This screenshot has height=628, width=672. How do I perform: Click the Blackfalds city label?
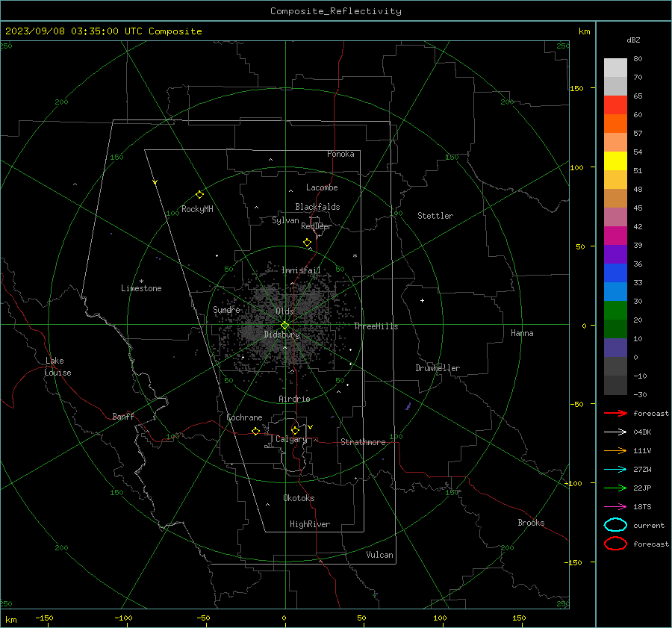(317, 207)
